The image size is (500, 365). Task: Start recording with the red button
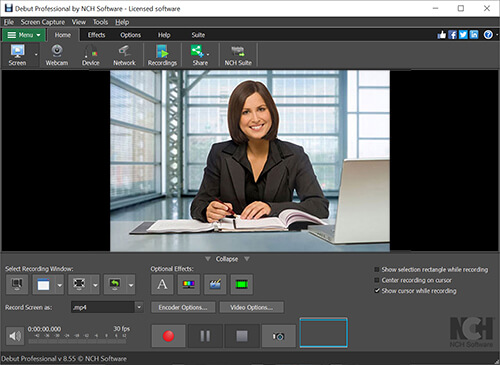pyautogui.click(x=168, y=336)
